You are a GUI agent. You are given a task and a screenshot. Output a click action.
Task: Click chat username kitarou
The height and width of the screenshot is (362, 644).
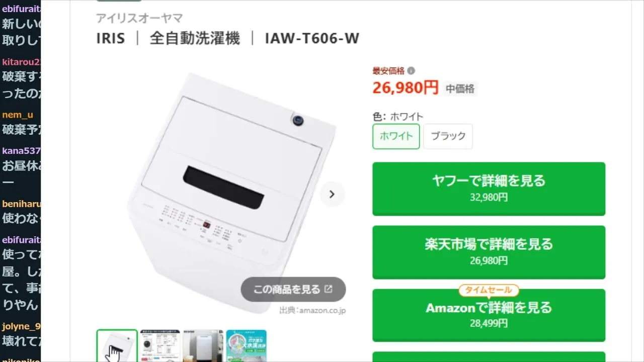pos(21,62)
